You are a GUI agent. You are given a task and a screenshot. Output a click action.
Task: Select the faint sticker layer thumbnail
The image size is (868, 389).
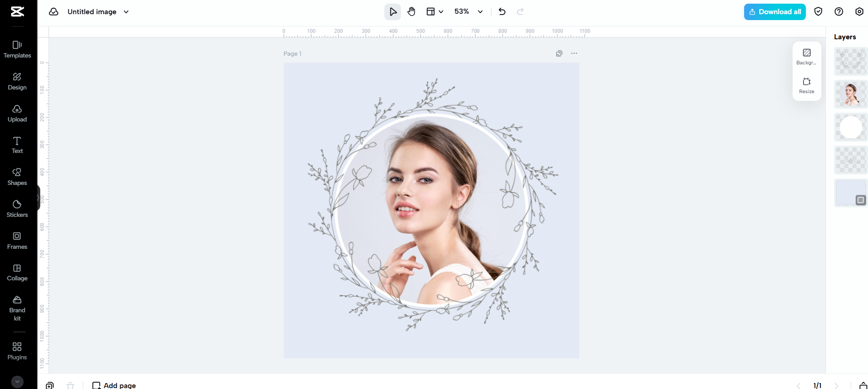(851, 160)
